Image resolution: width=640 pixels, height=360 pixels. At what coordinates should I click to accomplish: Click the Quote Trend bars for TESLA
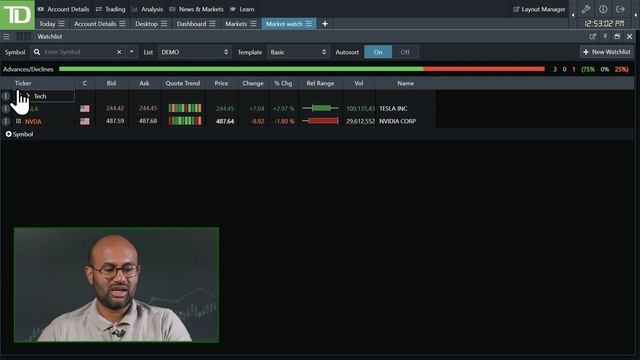coord(185,108)
